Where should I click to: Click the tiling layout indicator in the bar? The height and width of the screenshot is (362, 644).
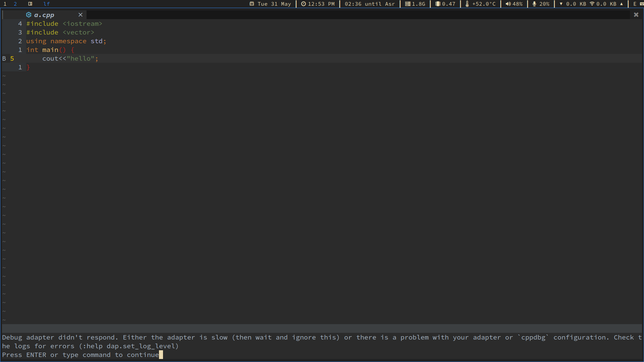click(30, 4)
